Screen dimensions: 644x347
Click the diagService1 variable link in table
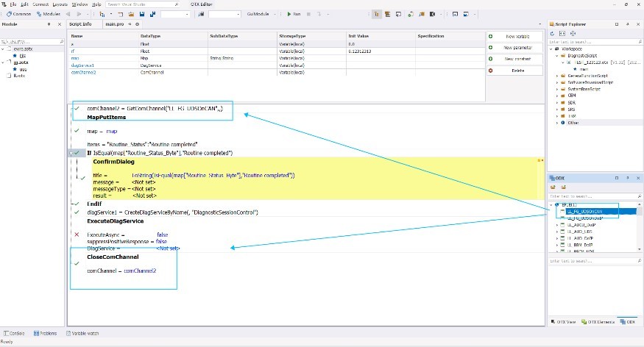[x=82, y=65]
